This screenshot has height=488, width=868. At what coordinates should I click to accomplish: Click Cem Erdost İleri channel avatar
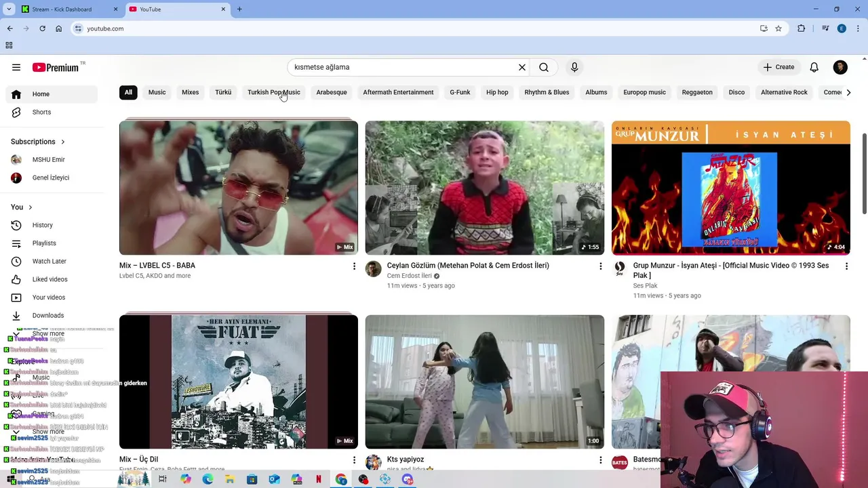point(374,269)
